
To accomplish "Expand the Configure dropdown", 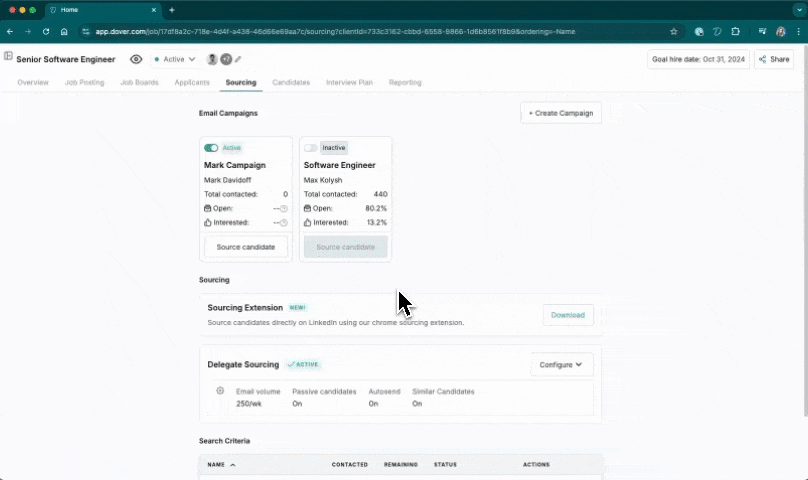I will point(561,365).
